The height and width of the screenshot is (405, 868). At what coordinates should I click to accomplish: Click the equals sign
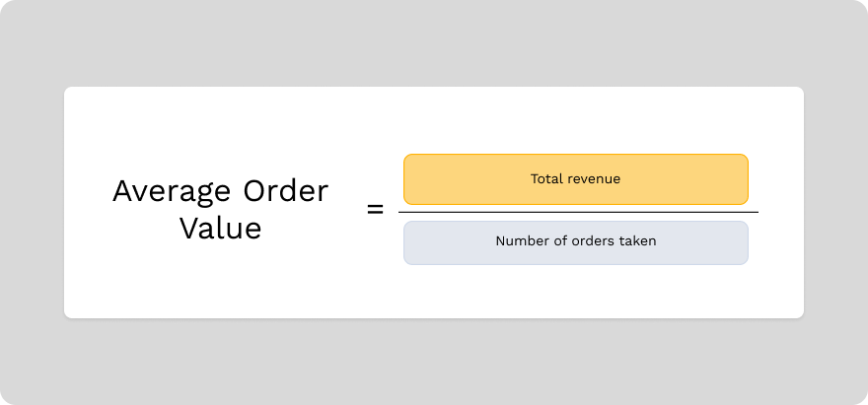(x=375, y=210)
